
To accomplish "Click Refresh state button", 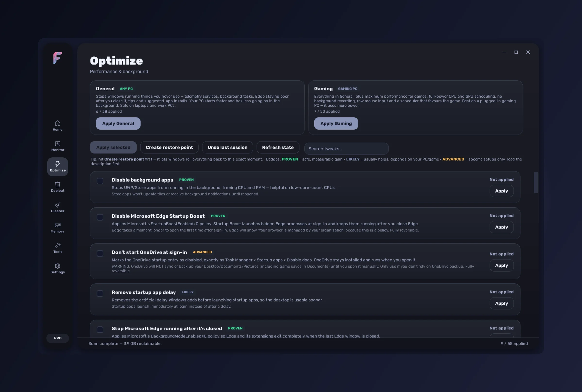I will (x=278, y=148).
